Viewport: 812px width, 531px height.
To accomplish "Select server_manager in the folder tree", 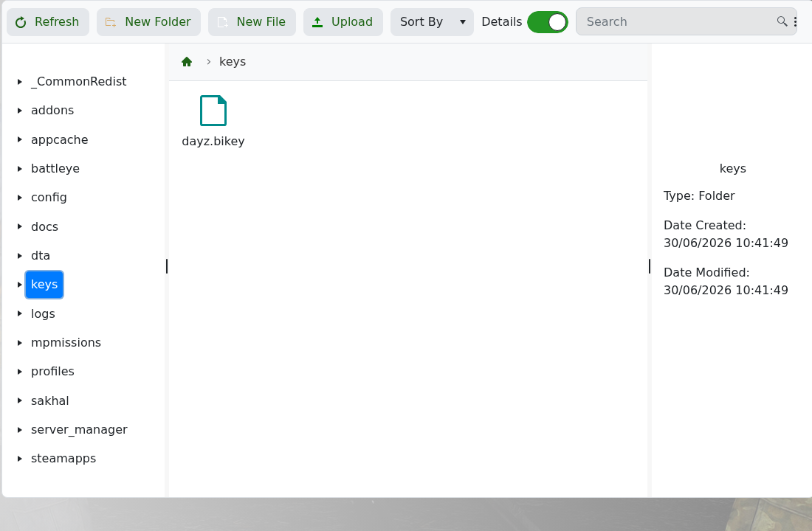I will [x=79, y=429].
